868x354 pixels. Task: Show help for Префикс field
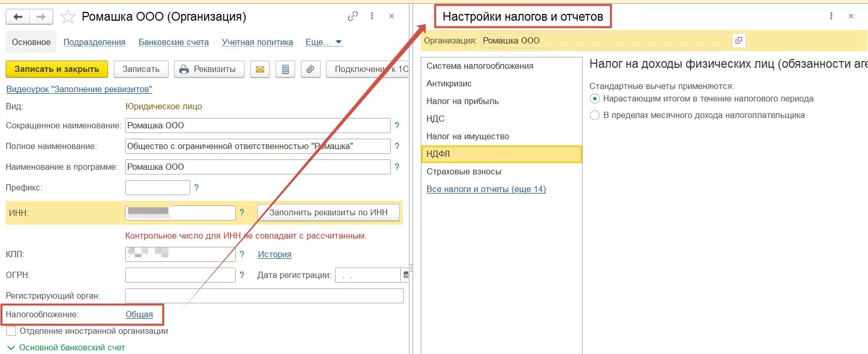click(x=196, y=187)
